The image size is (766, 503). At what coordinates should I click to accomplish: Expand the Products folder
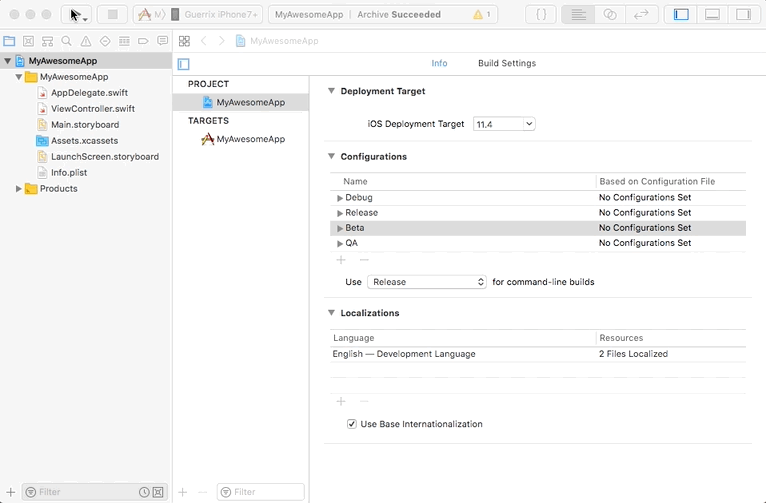[x=19, y=189]
